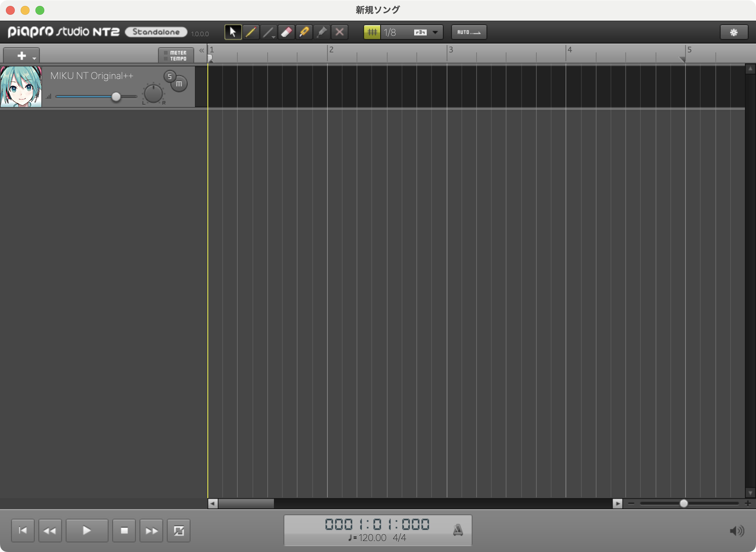Select the glue tool
The image size is (756, 552).
pos(322,32)
